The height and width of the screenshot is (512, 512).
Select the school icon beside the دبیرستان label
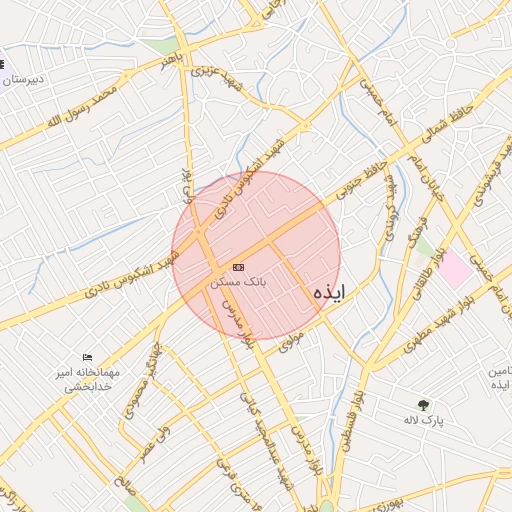(2, 64)
